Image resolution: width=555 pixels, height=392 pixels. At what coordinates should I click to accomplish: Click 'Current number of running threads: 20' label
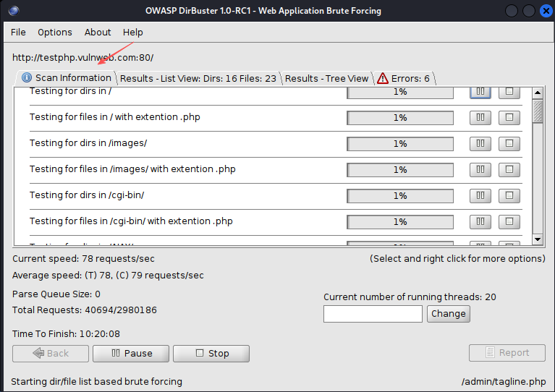point(410,297)
